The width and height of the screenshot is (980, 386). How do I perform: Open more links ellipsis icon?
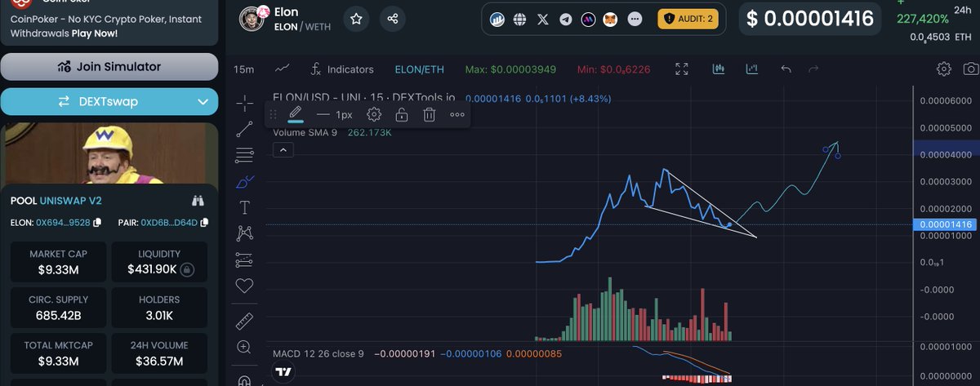(x=635, y=19)
